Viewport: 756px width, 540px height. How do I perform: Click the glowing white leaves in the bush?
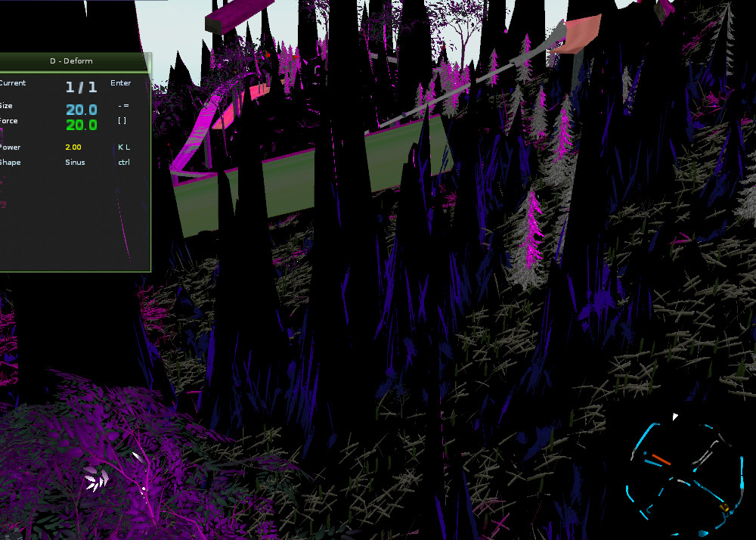pyautogui.click(x=95, y=477)
